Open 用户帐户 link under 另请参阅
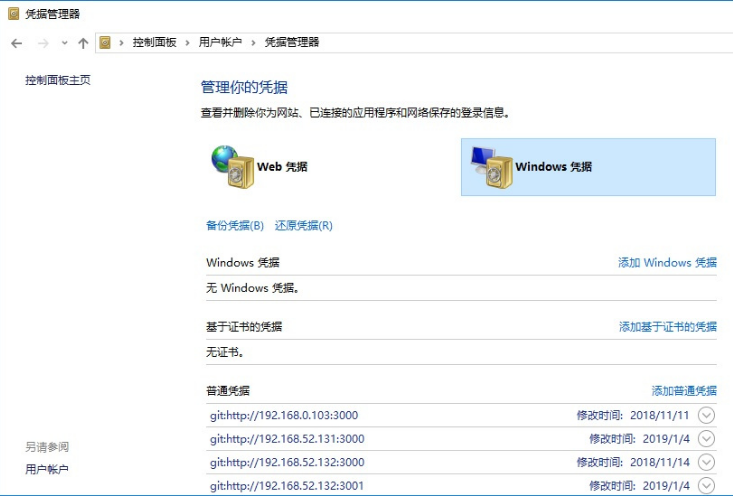733x496 pixels. pos(47,469)
